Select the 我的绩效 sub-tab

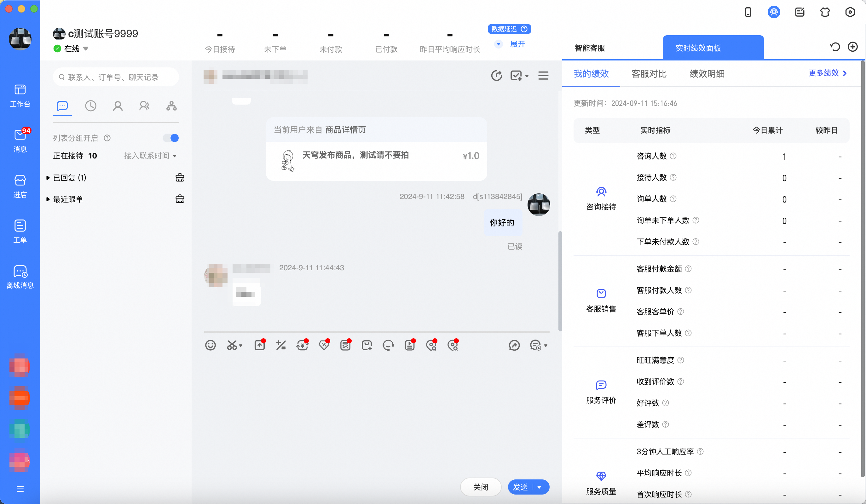591,74
